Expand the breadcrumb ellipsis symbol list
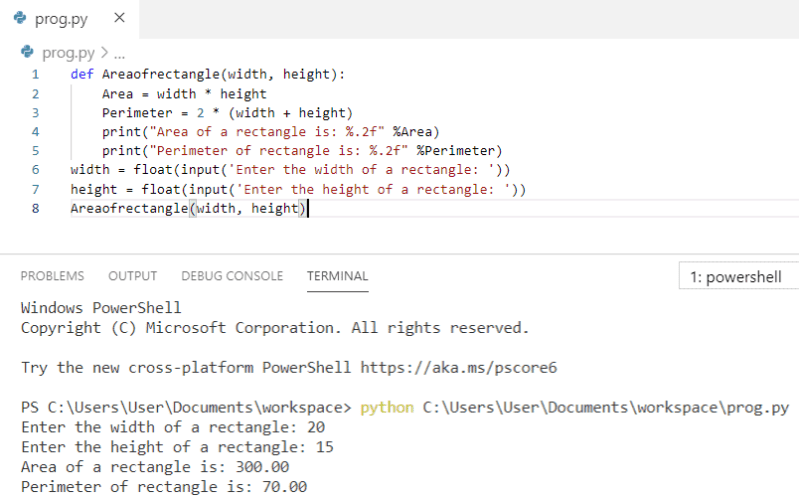This screenshot has width=799, height=498. pos(119,53)
